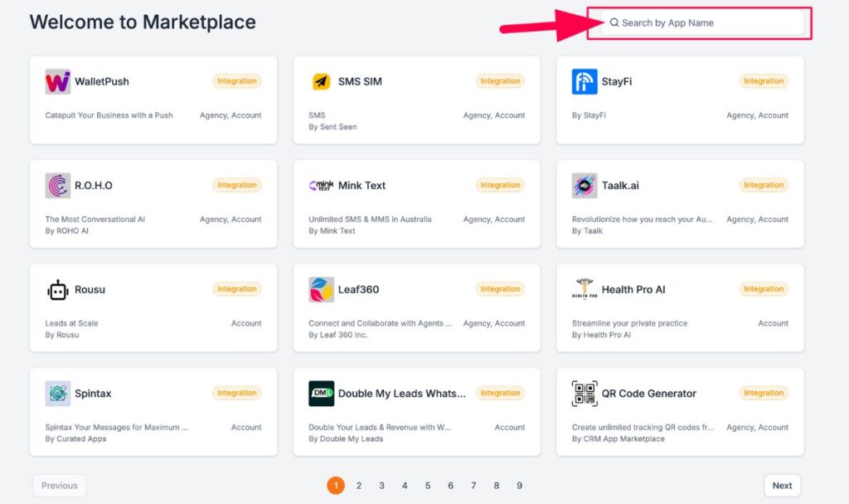This screenshot has width=849, height=504.
Task: Open the Rousu app title
Action: pyautogui.click(x=90, y=289)
